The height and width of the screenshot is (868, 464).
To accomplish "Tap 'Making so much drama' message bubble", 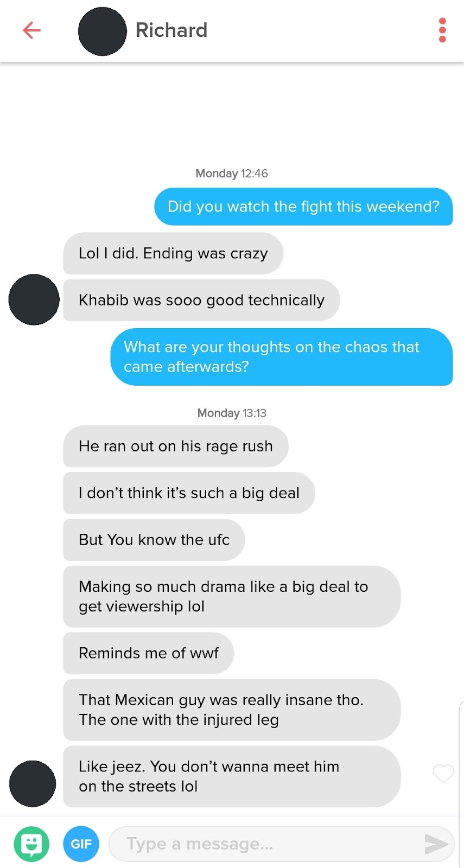I will [232, 596].
